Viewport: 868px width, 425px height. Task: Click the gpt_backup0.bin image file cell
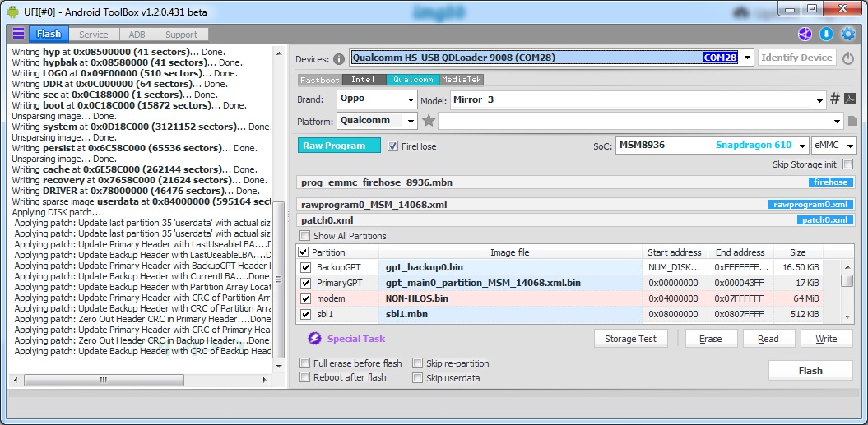click(510, 268)
